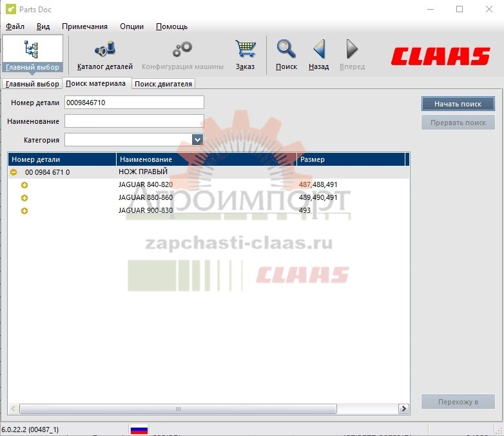Sort by the Размер column header
The image size is (504, 436).
pyautogui.click(x=351, y=159)
